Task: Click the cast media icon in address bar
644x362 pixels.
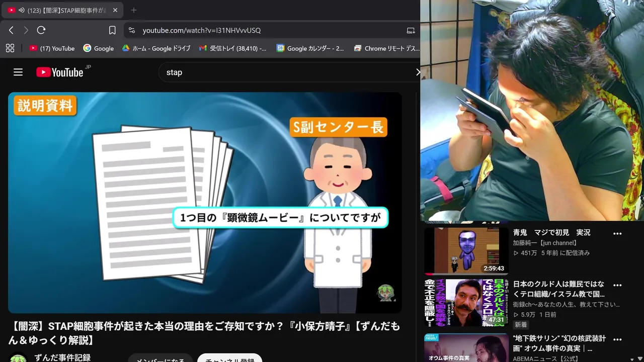Action: (x=411, y=30)
